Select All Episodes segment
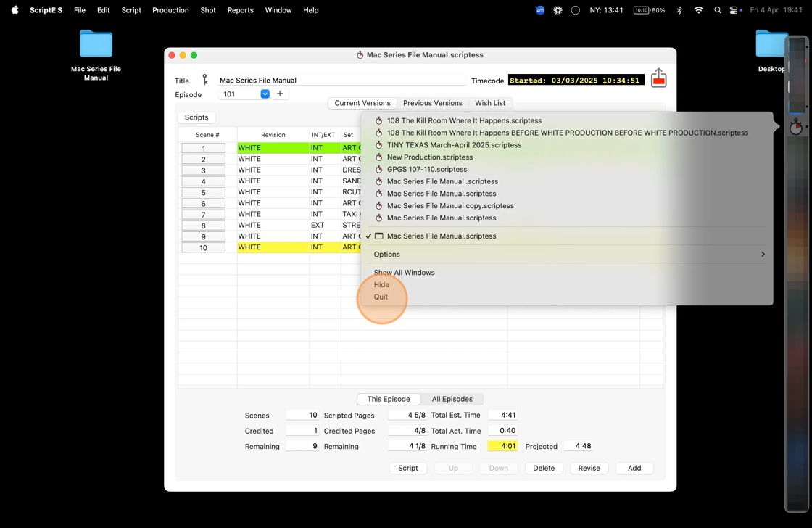 click(452, 399)
